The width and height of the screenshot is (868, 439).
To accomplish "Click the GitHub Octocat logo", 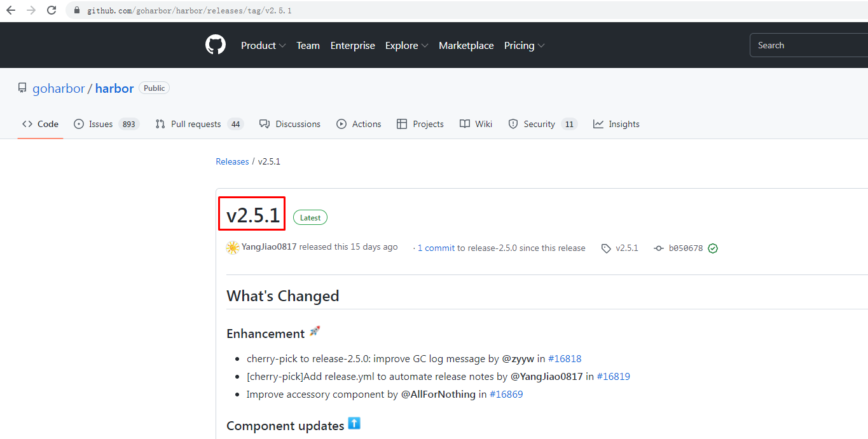I will (x=216, y=45).
